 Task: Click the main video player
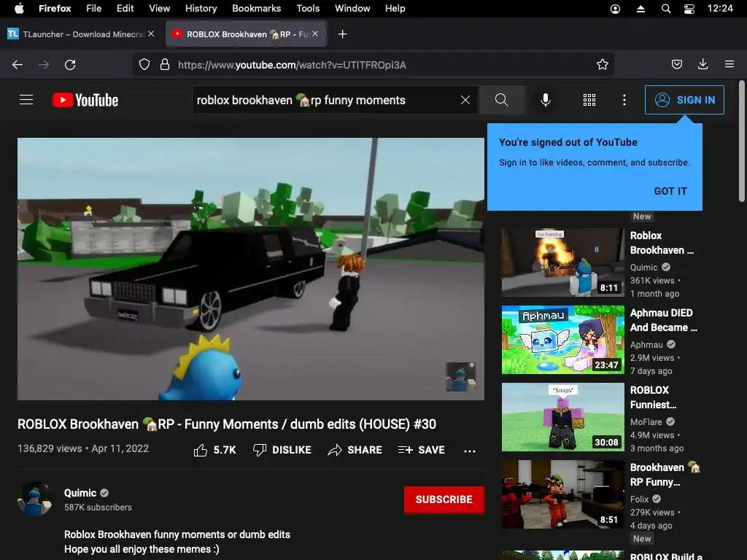click(x=251, y=269)
